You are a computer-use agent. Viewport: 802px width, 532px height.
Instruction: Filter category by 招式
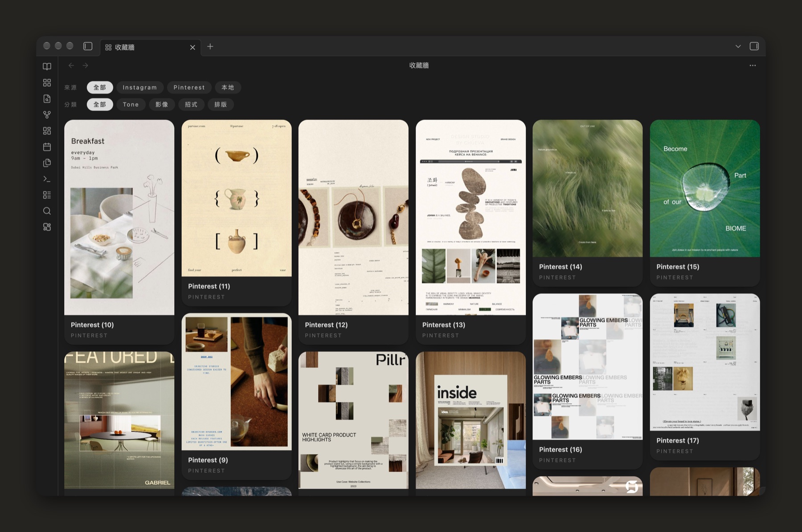191,105
